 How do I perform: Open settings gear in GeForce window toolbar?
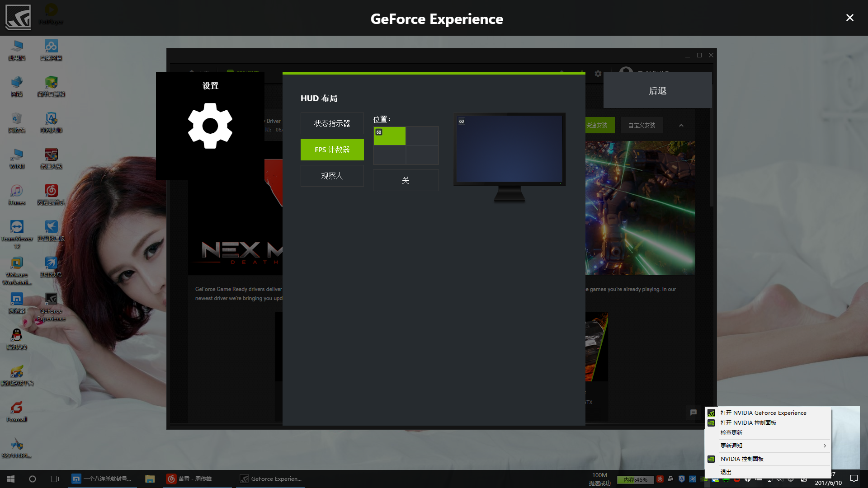point(598,74)
